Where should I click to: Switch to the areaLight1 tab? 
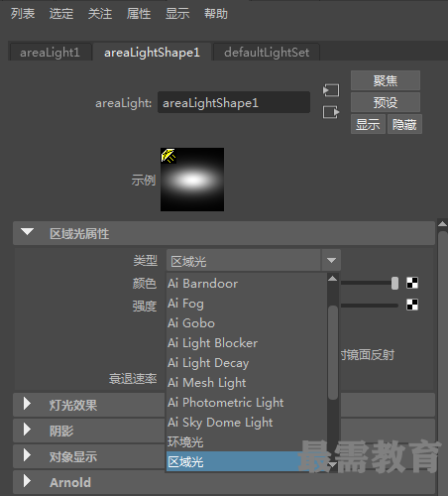51,53
